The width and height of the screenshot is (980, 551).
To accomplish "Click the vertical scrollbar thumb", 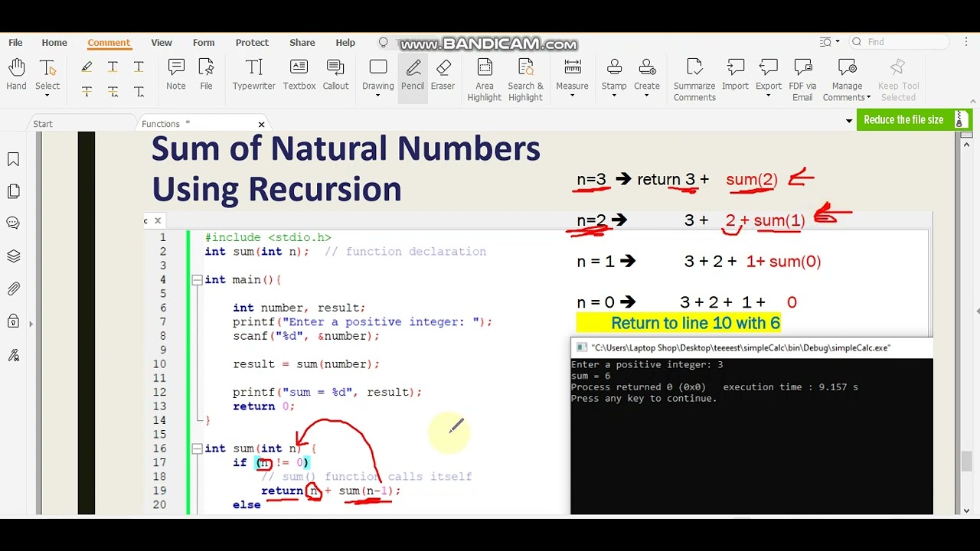I will 966,463.
